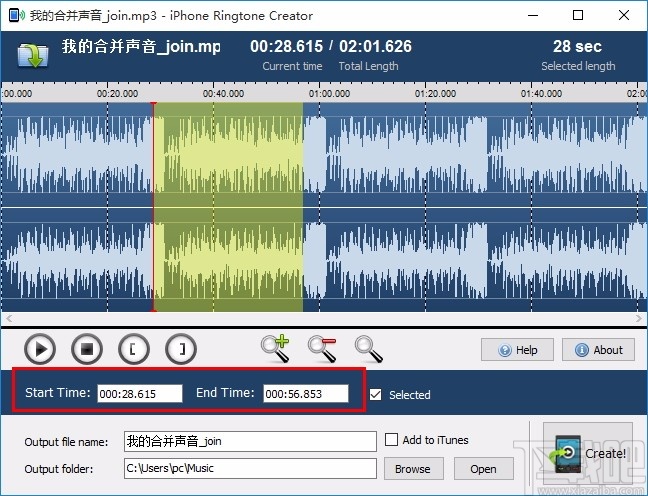Click the Start Time field
Viewport: 648px width, 496px height.
pos(140,393)
